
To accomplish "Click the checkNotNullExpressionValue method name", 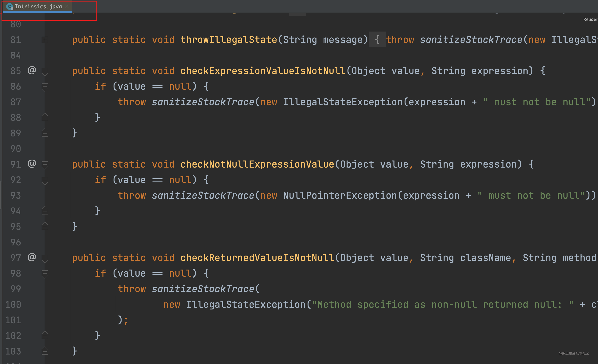I will 257,165.
